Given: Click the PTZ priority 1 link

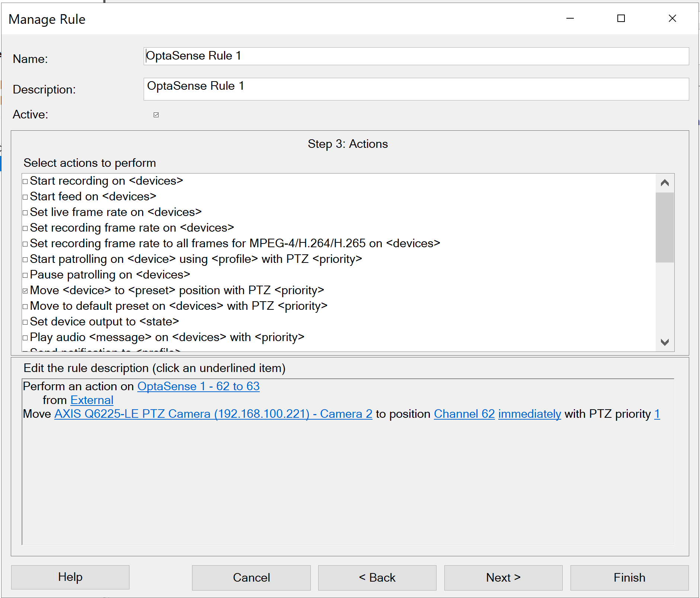Looking at the screenshot, I should (657, 414).
